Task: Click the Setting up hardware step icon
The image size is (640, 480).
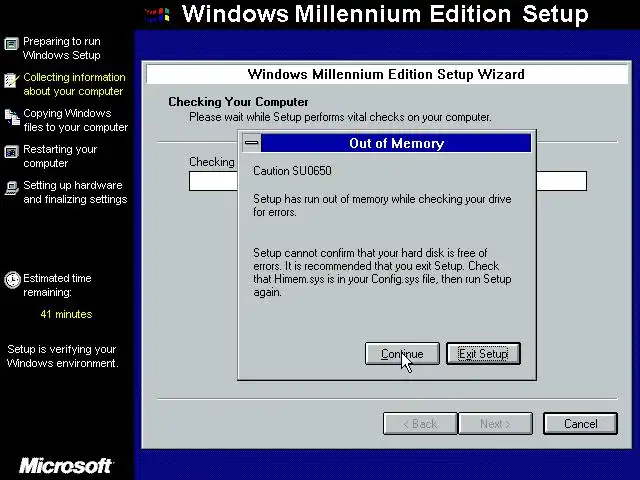Action: 11,188
